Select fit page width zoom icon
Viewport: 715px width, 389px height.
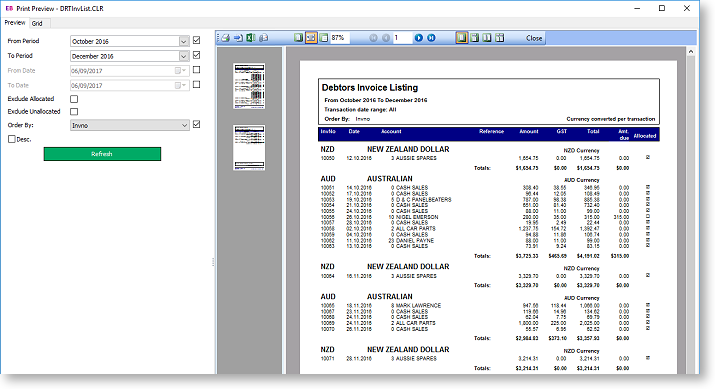click(311, 38)
